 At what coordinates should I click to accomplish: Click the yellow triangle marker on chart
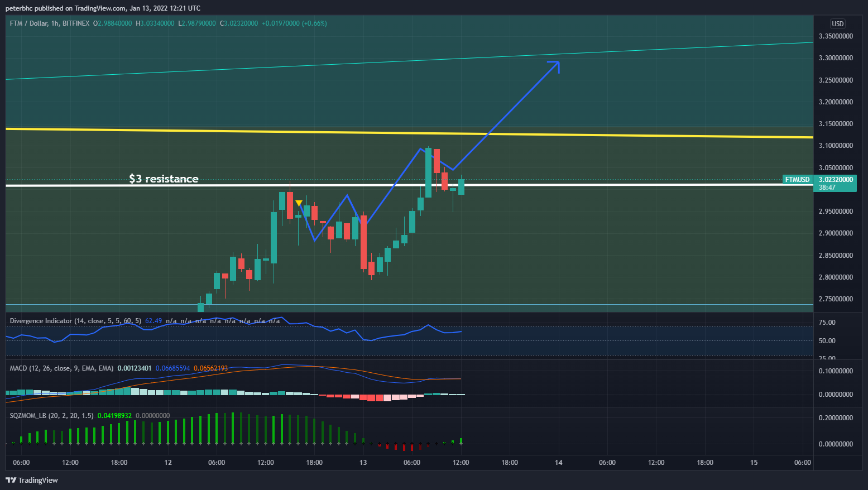click(x=299, y=203)
